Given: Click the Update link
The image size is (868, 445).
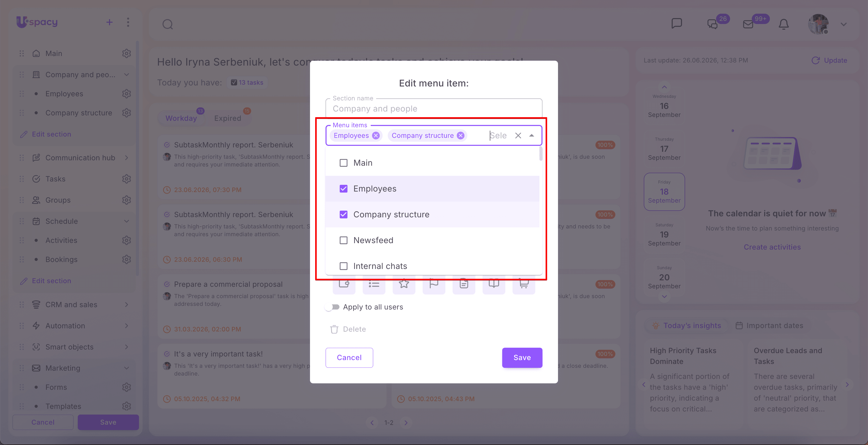Looking at the screenshot, I should click(829, 60).
